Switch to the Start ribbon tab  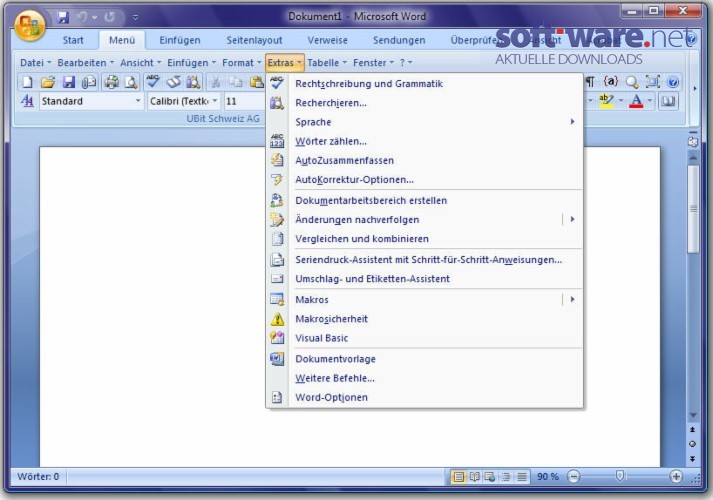pyautogui.click(x=73, y=40)
